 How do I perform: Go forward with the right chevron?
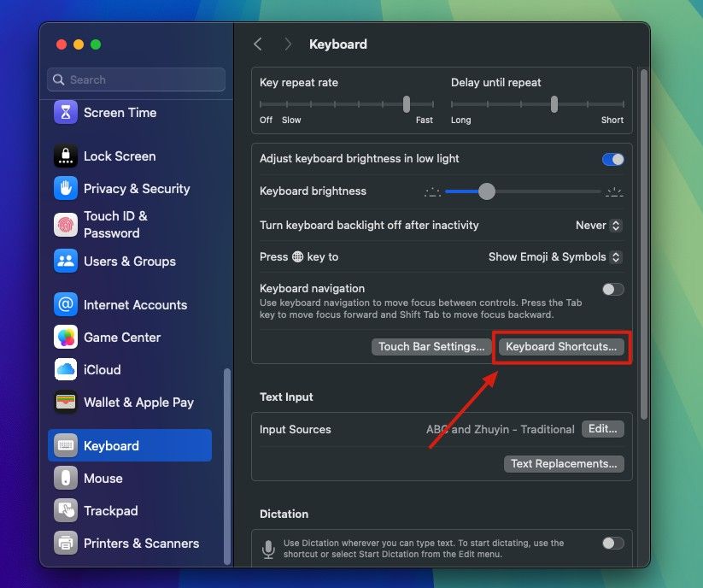[288, 44]
